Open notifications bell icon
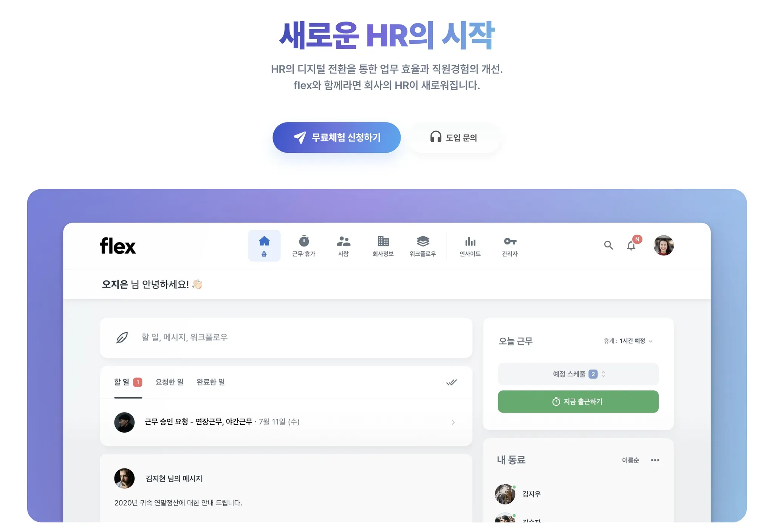Screen dimensions: 774x532 coord(632,246)
